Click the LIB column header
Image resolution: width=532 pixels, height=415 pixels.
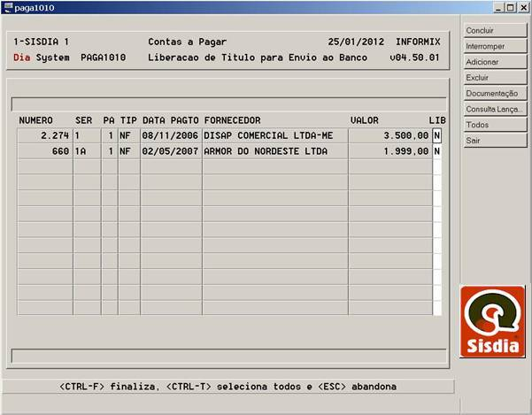(437, 120)
